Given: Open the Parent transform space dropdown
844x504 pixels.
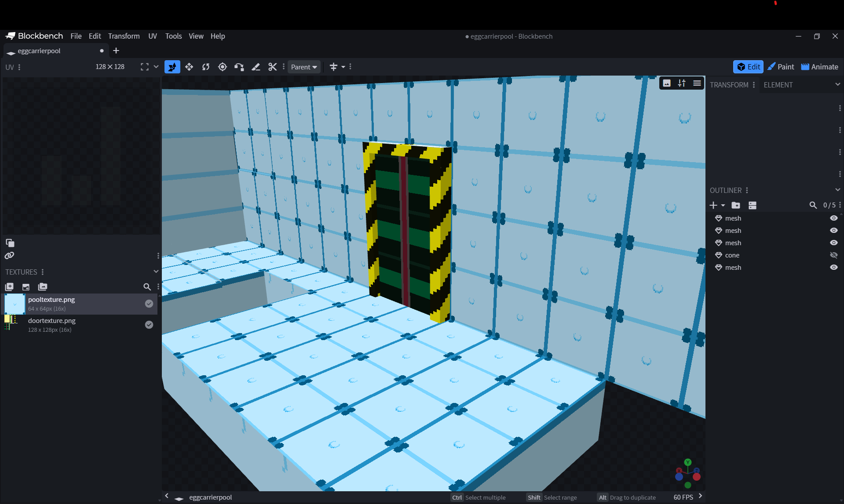Looking at the screenshot, I should tap(304, 67).
